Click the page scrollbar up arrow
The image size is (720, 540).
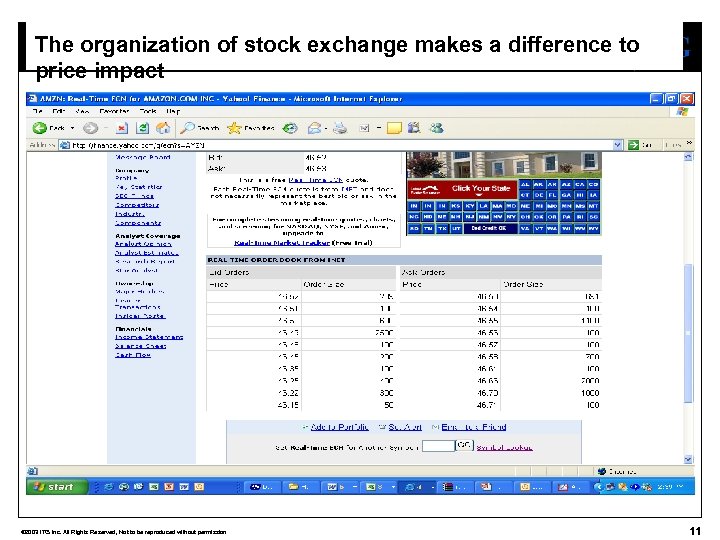tap(688, 157)
